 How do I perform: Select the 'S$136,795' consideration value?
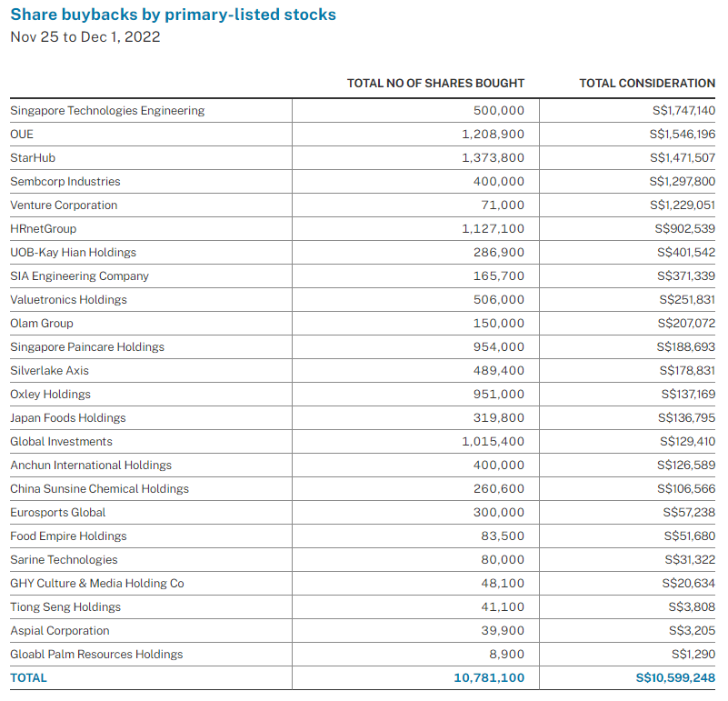click(x=686, y=418)
